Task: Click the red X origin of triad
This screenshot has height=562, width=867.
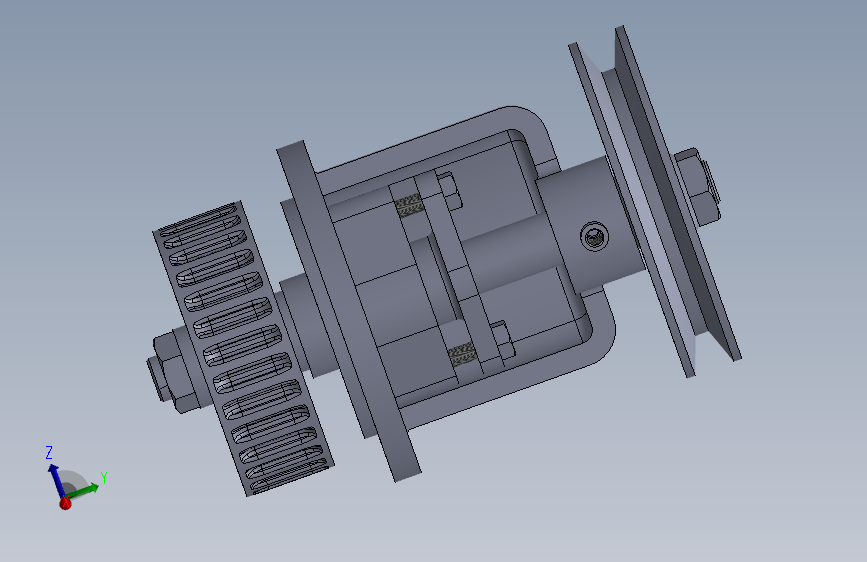Action: pos(65,503)
